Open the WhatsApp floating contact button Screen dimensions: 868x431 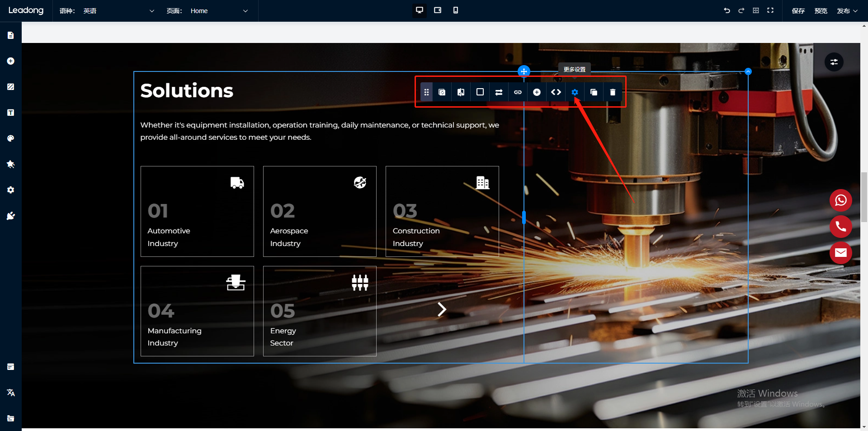point(840,200)
